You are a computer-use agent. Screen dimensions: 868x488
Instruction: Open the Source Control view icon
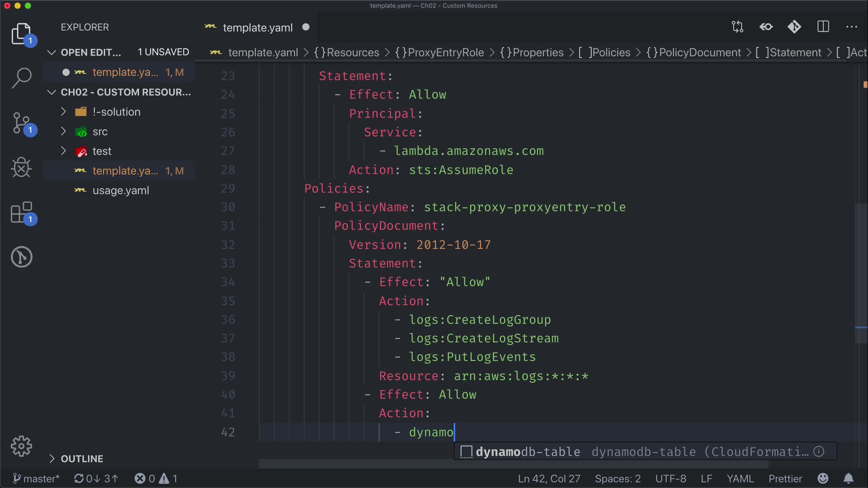21,123
